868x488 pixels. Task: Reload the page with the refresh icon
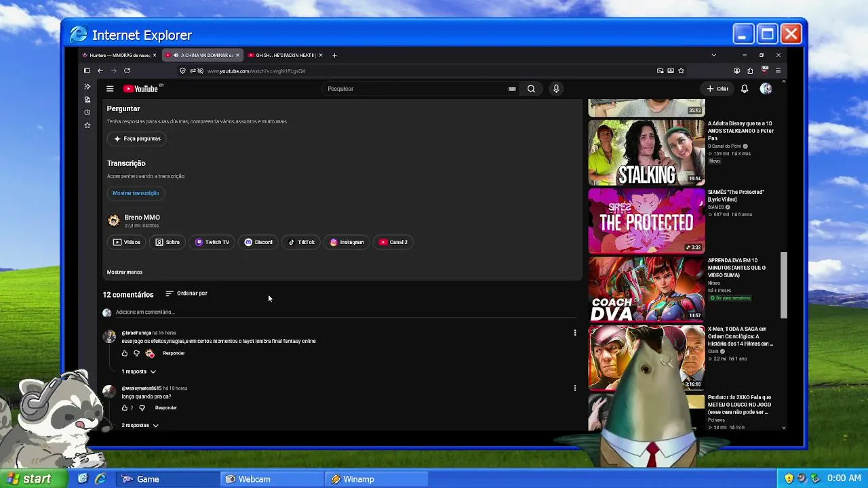(127, 70)
